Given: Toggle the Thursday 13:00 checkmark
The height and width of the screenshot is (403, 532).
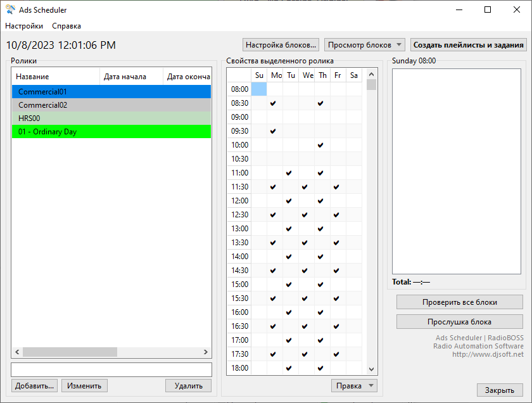Looking at the screenshot, I should [322, 229].
